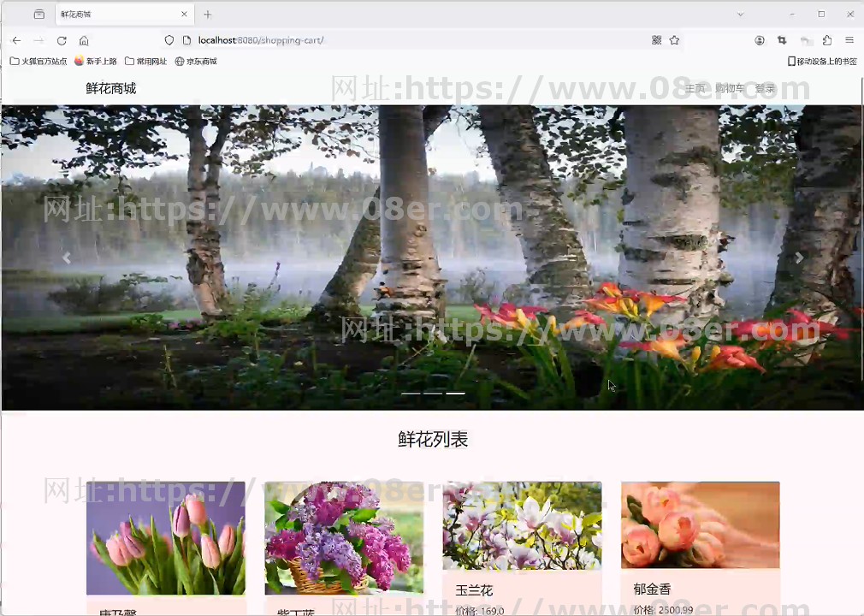Click the 郁金香 product name
The width and height of the screenshot is (864, 616).
coord(652,589)
